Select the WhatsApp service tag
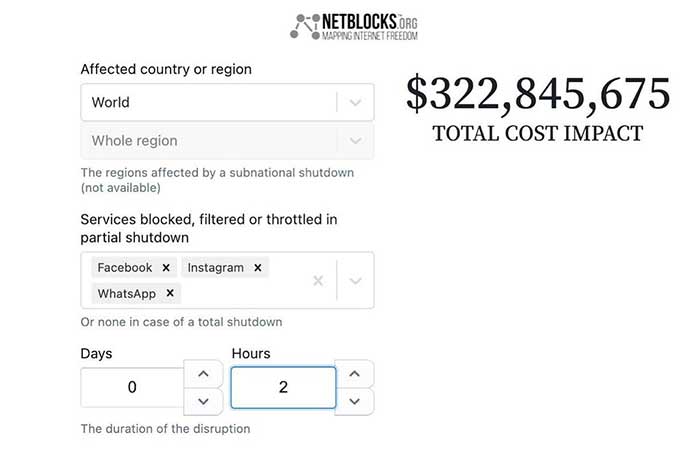700x459 pixels. point(128,293)
